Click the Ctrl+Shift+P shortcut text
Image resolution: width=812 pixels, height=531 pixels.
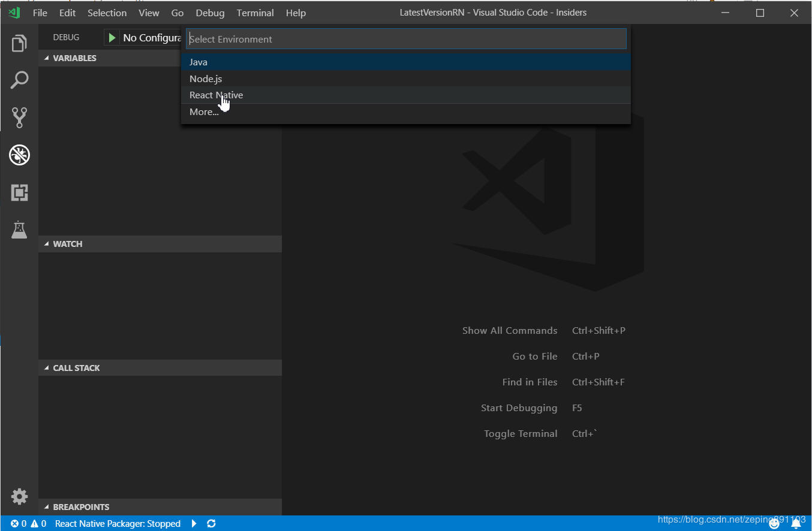pos(599,331)
